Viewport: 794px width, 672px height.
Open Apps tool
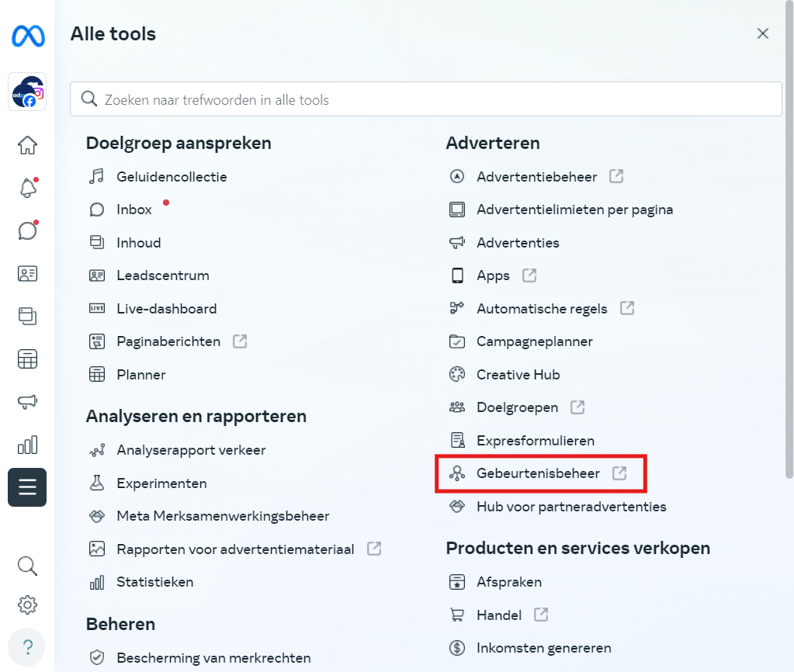[493, 275]
